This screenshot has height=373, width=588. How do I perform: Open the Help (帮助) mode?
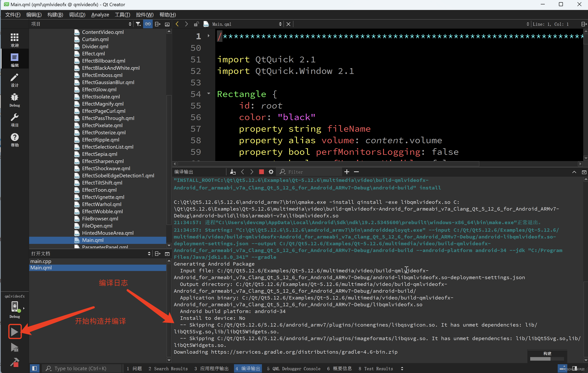click(14, 140)
